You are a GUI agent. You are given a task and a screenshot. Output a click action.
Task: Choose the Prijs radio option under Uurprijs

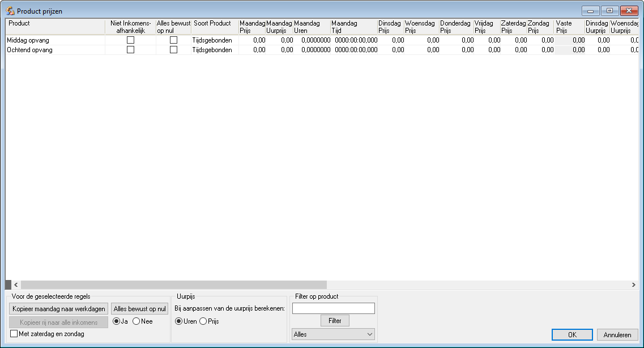coord(203,321)
